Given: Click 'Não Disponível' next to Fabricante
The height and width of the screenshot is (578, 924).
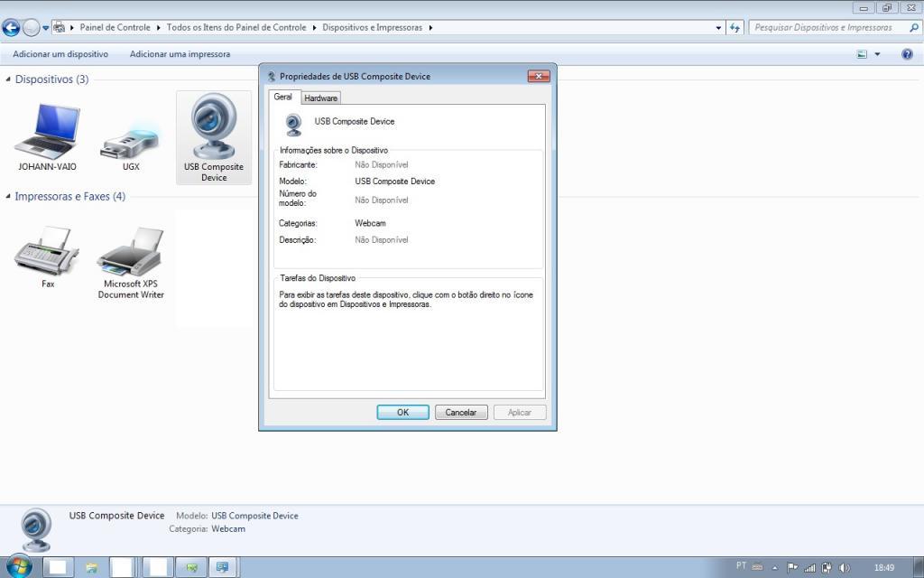Looking at the screenshot, I should click(x=382, y=164).
